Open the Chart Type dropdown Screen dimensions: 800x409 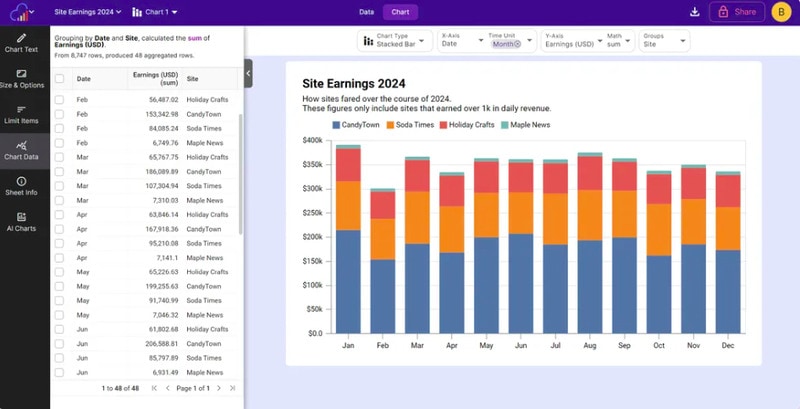pos(395,40)
